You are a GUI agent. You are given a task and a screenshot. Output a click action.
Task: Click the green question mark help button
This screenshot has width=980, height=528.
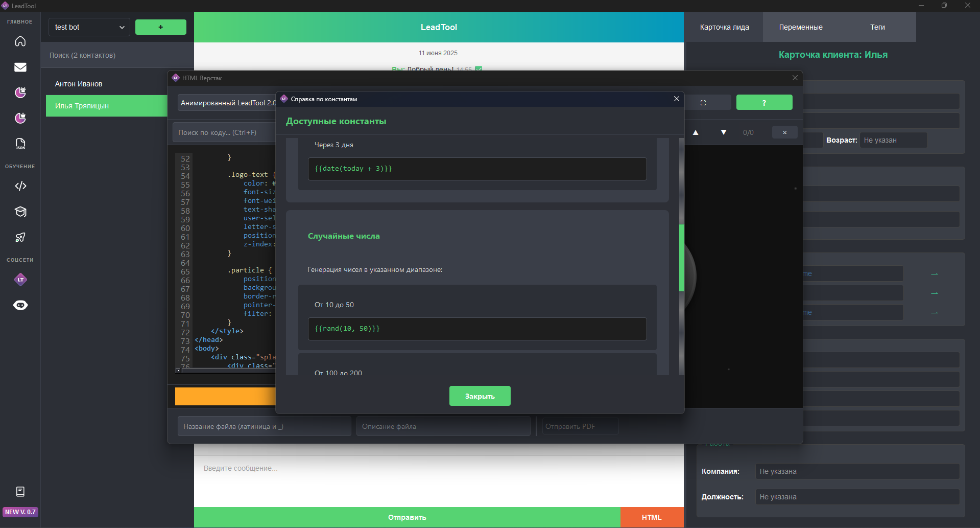point(764,103)
